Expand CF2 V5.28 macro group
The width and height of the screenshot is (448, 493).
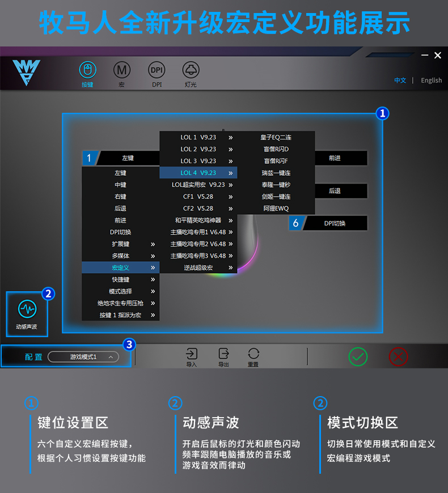click(x=198, y=209)
